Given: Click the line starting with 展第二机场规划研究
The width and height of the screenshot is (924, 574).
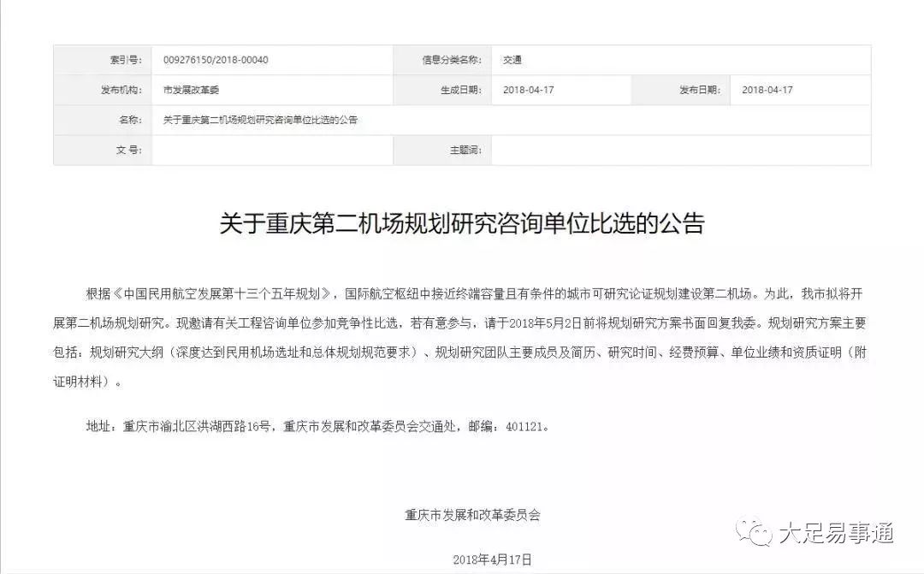Looking at the screenshot, I should [459, 323].
